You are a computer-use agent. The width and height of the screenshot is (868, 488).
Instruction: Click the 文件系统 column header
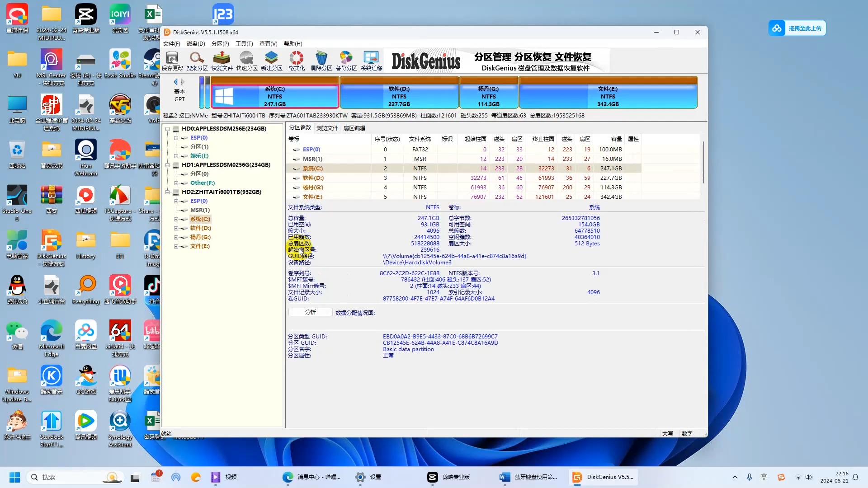[x=420, y=139]
